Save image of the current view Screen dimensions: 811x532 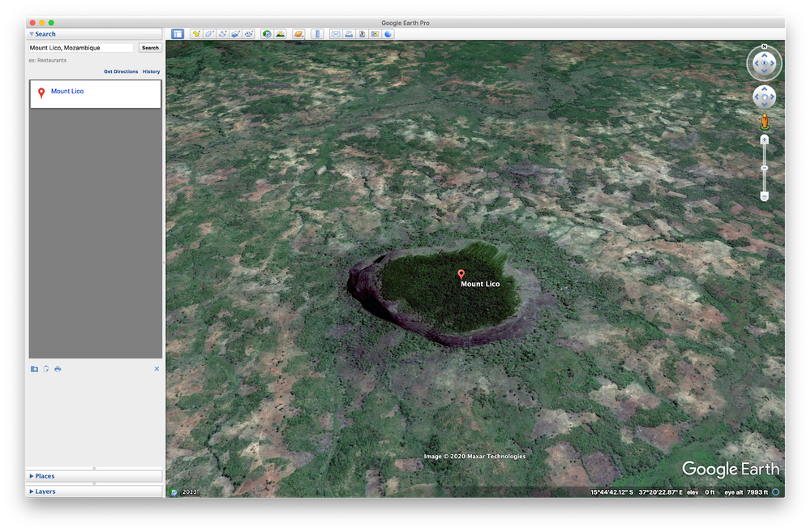pyautogui.click(x=362, y=34)
